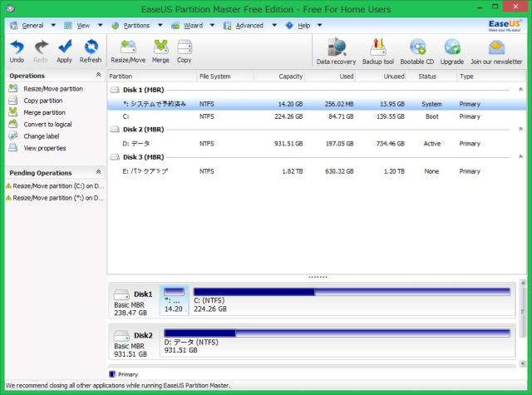Collapse the Disk 3 (MBR) group
Viewport: 532px width, 395px height.
point(521,156)
